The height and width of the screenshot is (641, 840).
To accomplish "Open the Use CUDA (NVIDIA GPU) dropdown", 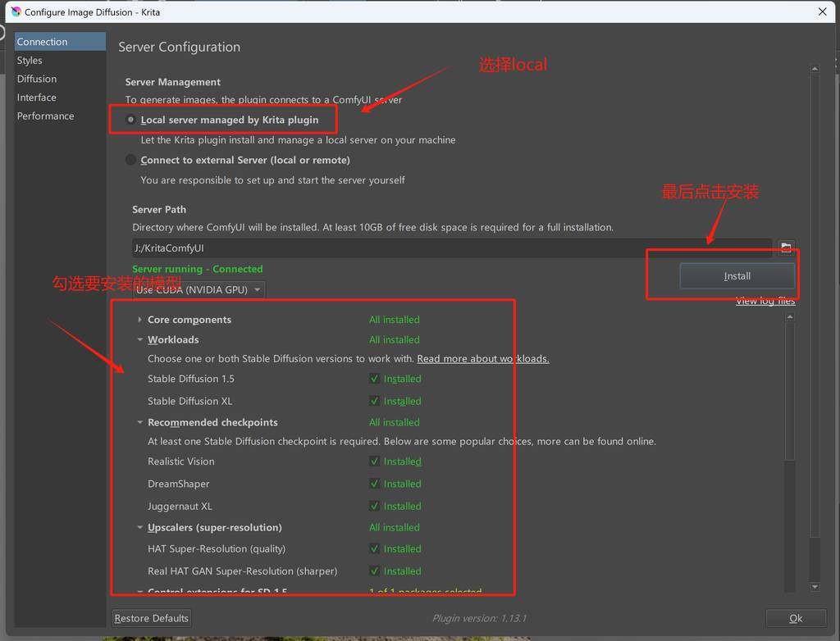I will pos(199,289).
